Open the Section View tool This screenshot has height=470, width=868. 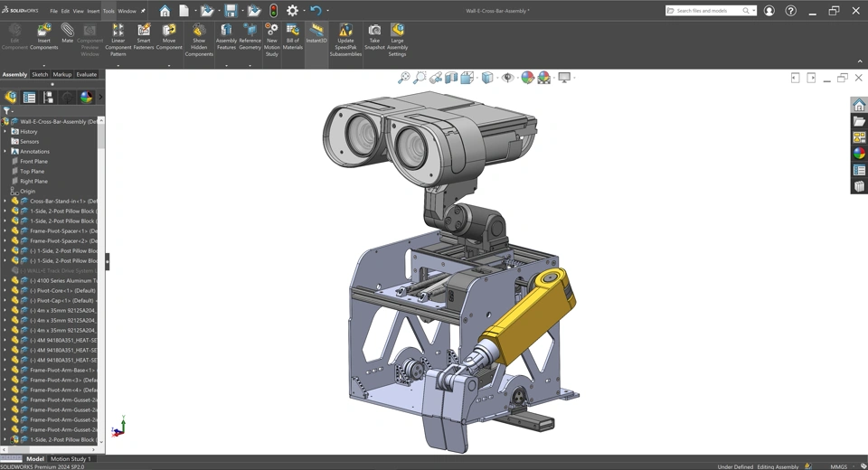pyautogui.click(x=451, y=78)
